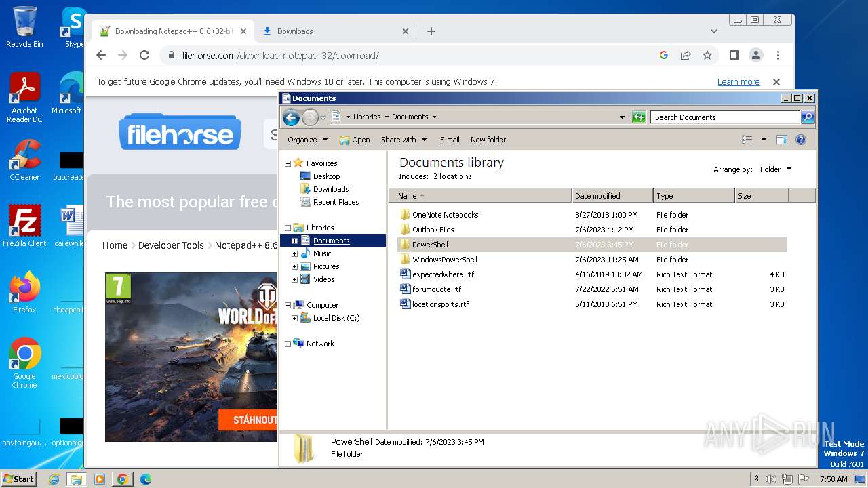
Task: Expand the Pictures library tree node
Action: pos(294,266)
